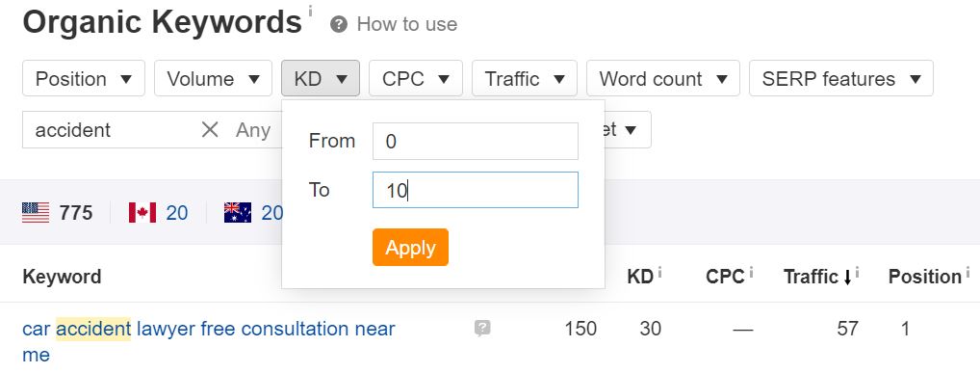980x373 pixels.
Task: Clear the accident search with X icon
Action: [210, 129]
